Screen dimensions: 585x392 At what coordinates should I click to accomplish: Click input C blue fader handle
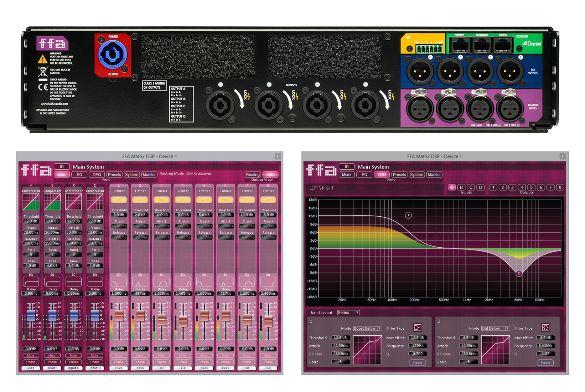click(x=74, y=315)
